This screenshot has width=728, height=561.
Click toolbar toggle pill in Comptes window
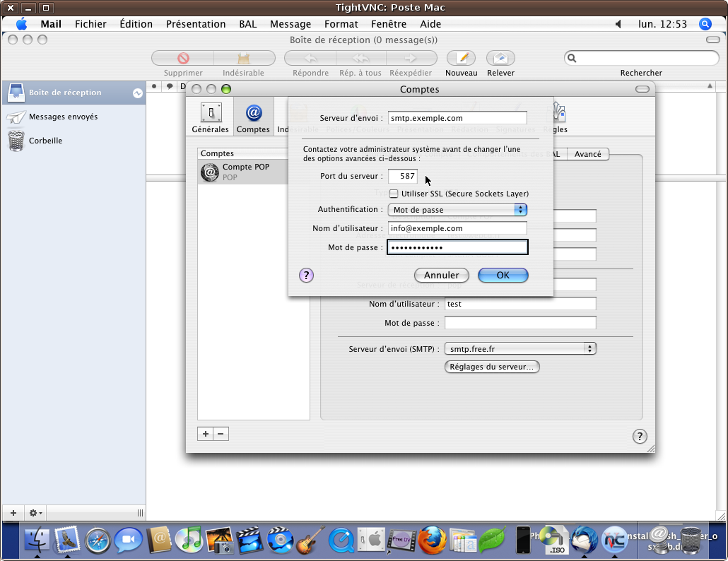tap(642, 89)
